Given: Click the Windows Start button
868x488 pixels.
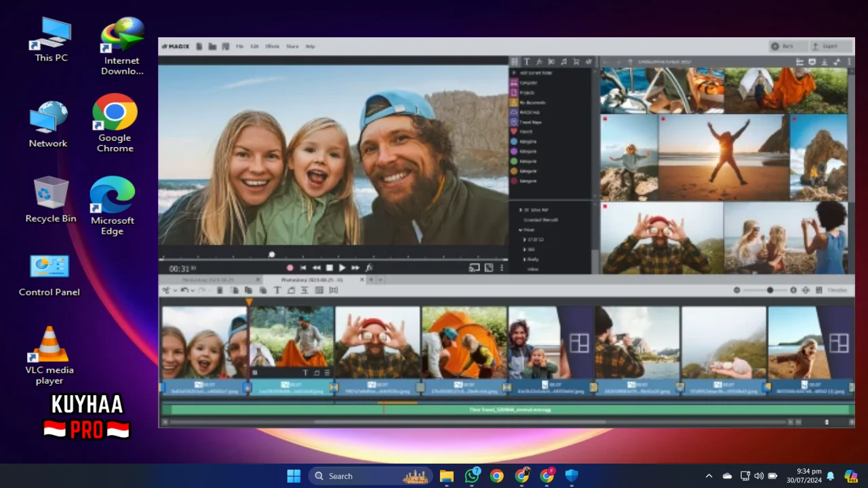Looking at the screenshot, I should click(x=294, y=476).
